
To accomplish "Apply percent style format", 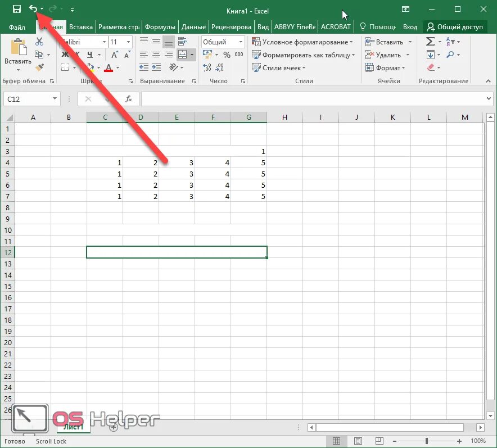I will tap(227, 55).
